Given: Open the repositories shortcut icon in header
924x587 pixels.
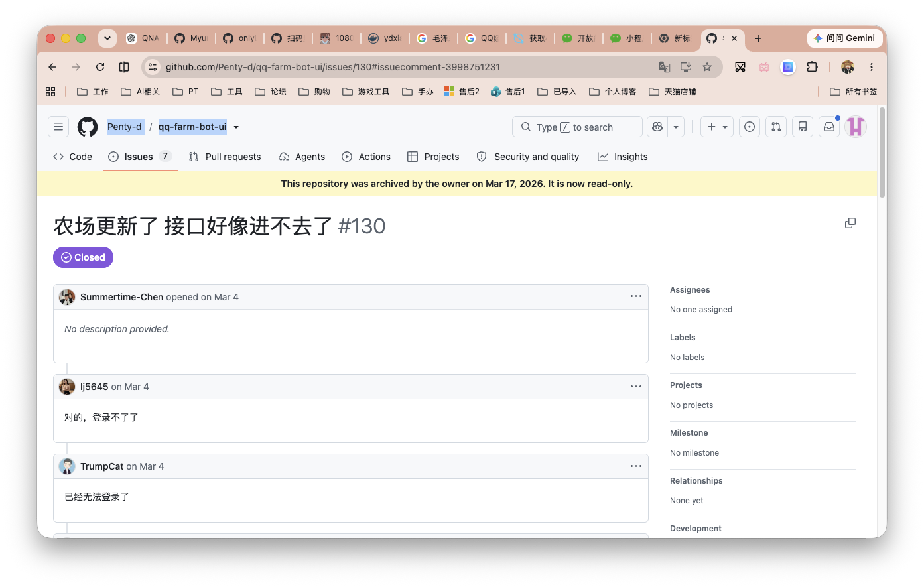Looking at the screenshot, I should (x=803, y=127).
